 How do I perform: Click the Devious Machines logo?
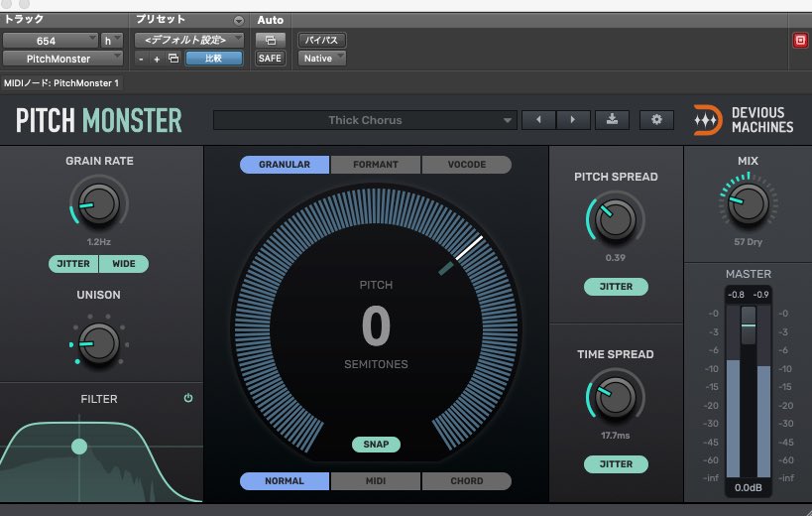point(743,120)
